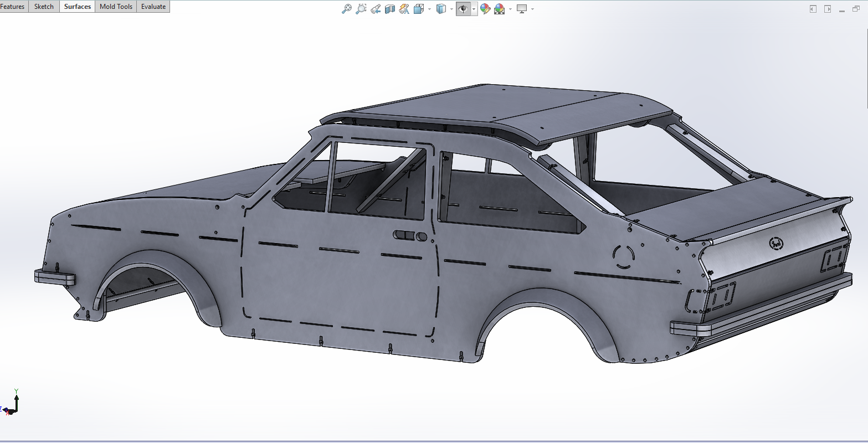Open the Evaluate tab

[x=153, y=7]
